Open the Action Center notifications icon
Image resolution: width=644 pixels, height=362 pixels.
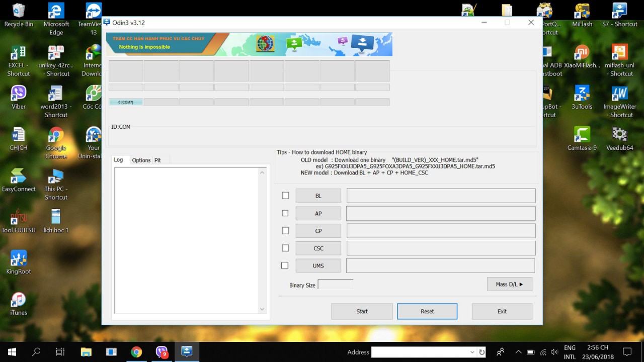pyautogui.click(x=627, y=352)
